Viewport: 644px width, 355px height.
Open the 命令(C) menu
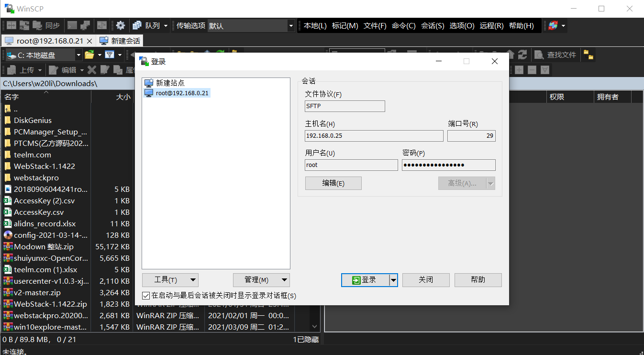click(403, 25)
